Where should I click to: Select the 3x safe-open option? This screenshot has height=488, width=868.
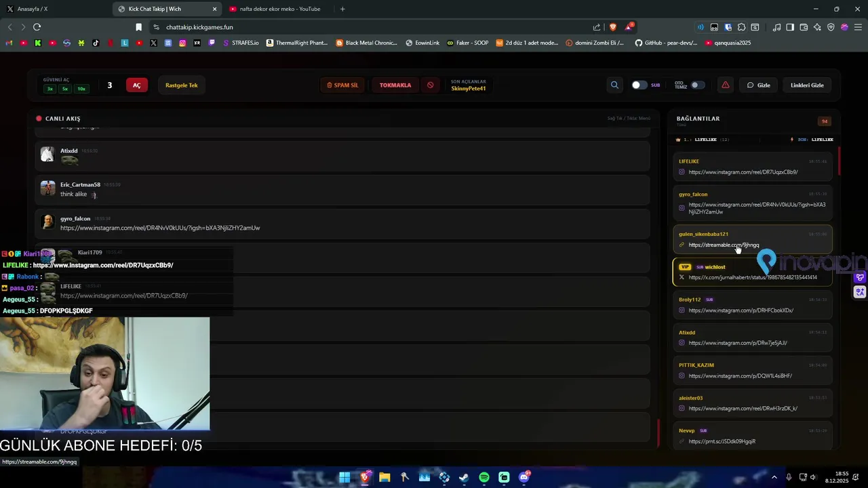[50, 89]
